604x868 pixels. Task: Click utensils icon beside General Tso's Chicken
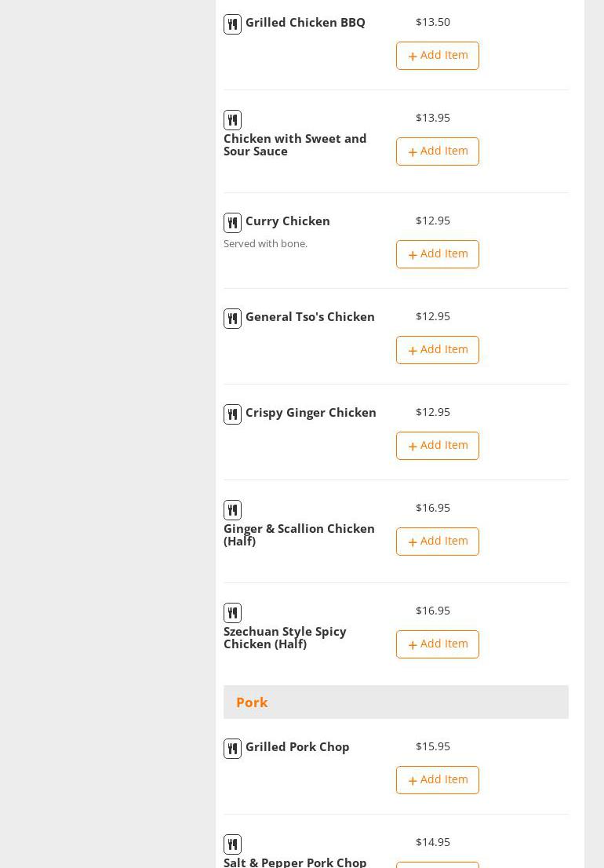tap(232, 319)
